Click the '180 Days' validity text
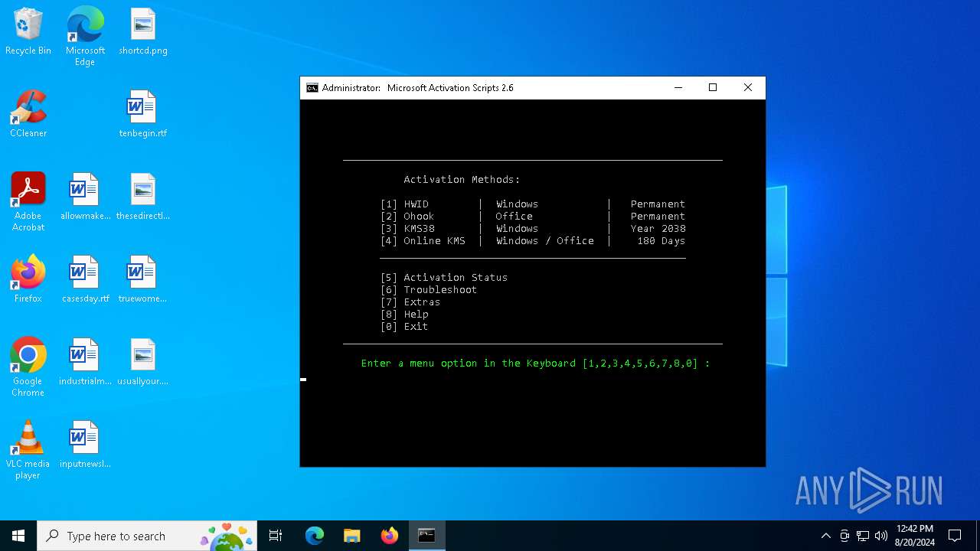Screen dimensions: 980x551 (661, 241)
